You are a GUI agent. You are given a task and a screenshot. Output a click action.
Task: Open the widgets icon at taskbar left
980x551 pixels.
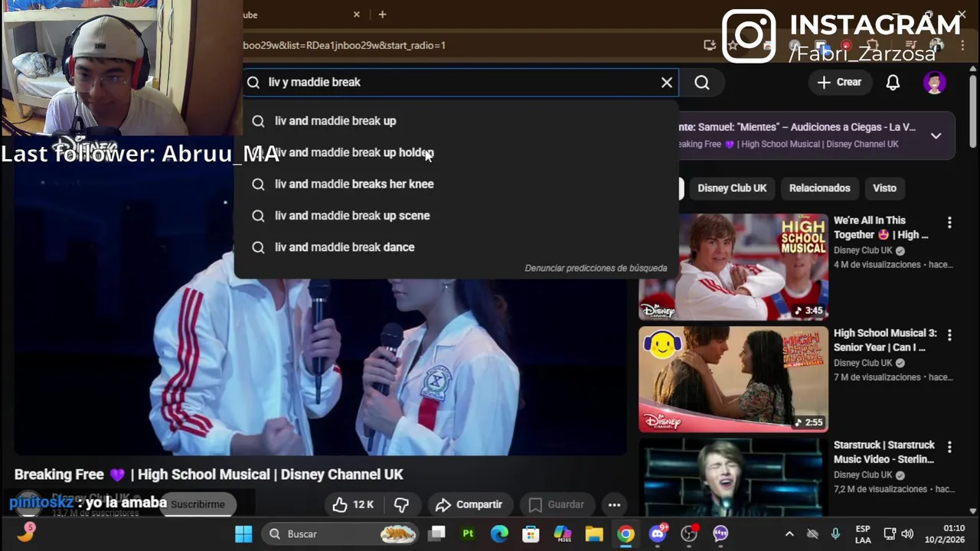click(26, 533)
